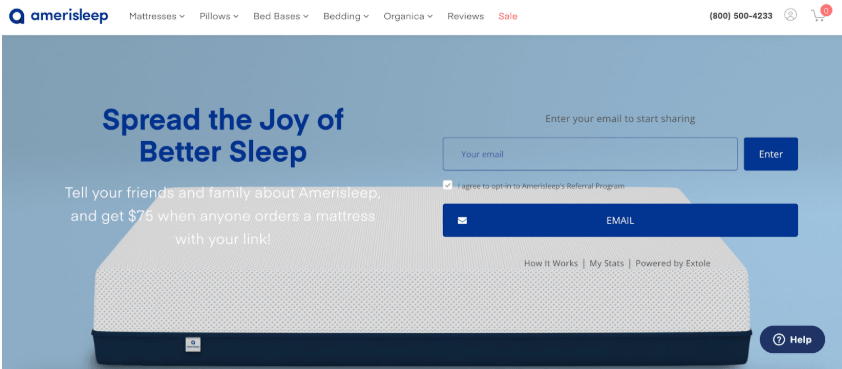Click the Powered by Extole link
The image size is (842, 369).
pos(673,263)
